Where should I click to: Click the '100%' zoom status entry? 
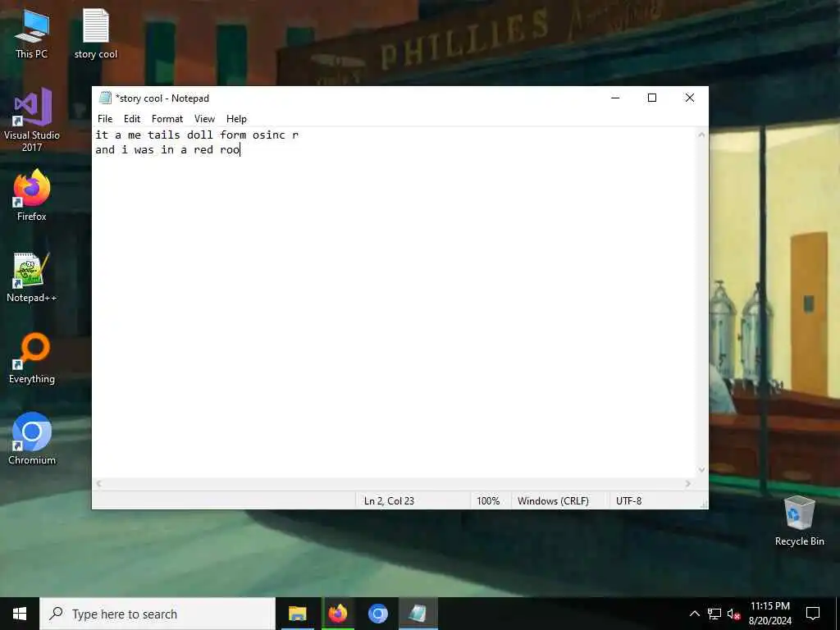(488, 501)
